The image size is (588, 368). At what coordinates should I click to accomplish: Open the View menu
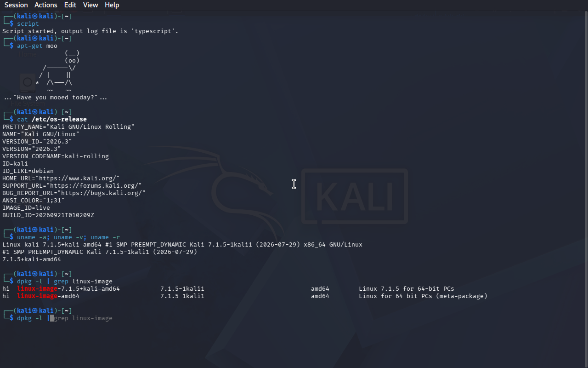coord(90,5)
